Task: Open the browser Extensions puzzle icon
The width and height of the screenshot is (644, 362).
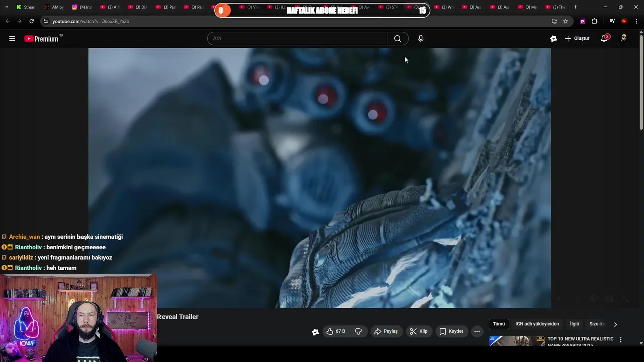Action: click(594, 21)
